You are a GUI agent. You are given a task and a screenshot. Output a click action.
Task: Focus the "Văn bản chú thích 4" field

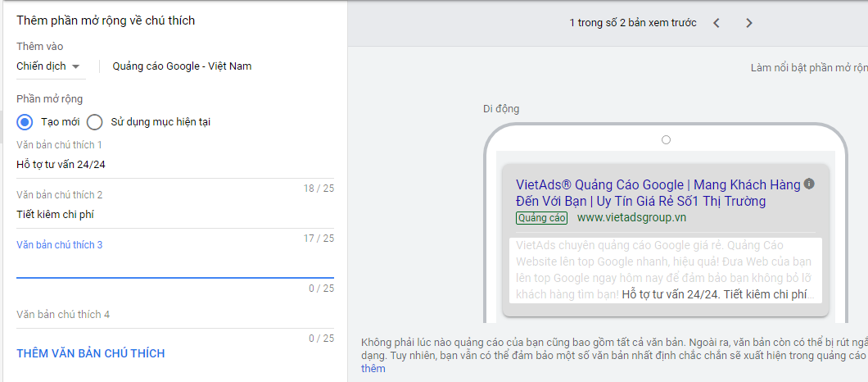click(x=175, y=315)
